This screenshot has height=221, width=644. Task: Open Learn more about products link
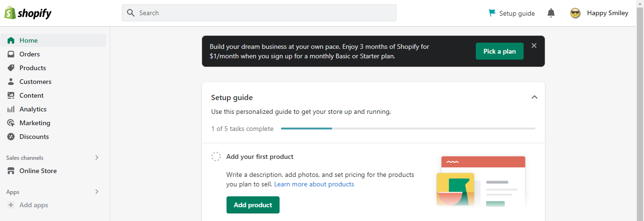[x=314, y=184]
